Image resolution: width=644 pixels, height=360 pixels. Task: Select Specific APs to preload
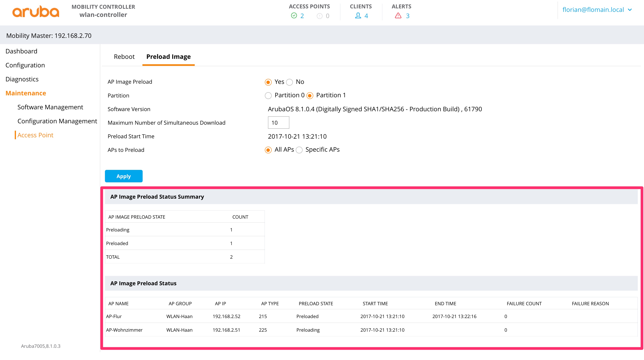pos(299,150)
